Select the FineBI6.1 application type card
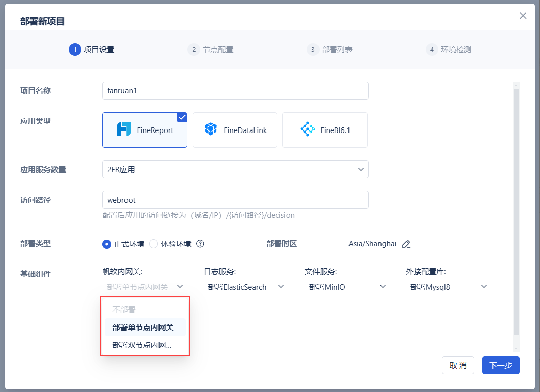Viewport: 540px width, 392px height. pos(325,130)
